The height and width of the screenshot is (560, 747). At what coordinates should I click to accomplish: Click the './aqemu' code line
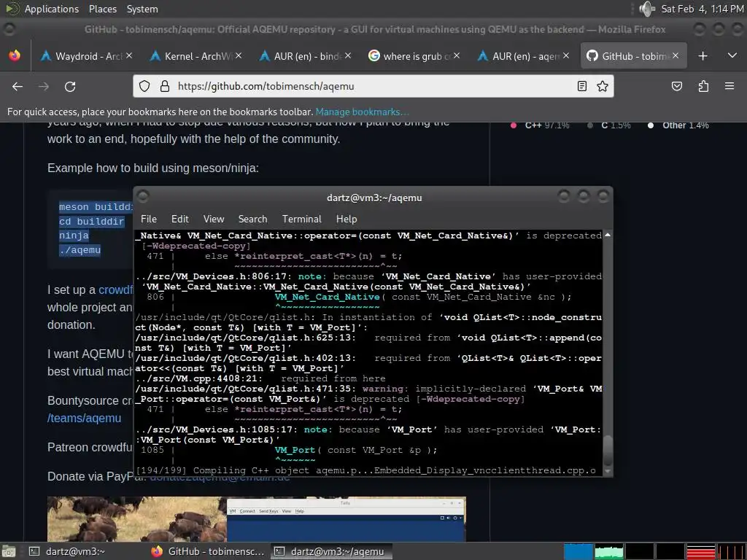point(80,250)
